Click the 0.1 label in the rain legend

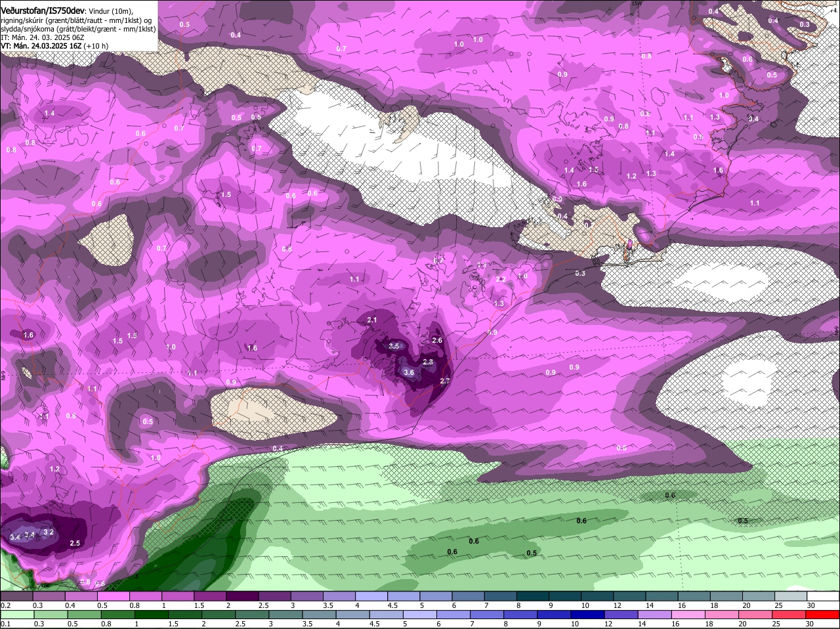tap(5, 624)
